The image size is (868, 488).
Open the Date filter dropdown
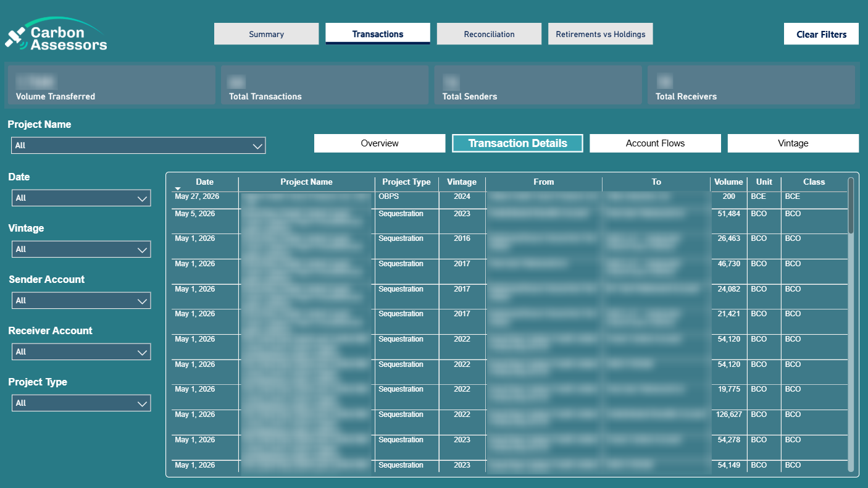pyautogui.click(x=81, y=198)
